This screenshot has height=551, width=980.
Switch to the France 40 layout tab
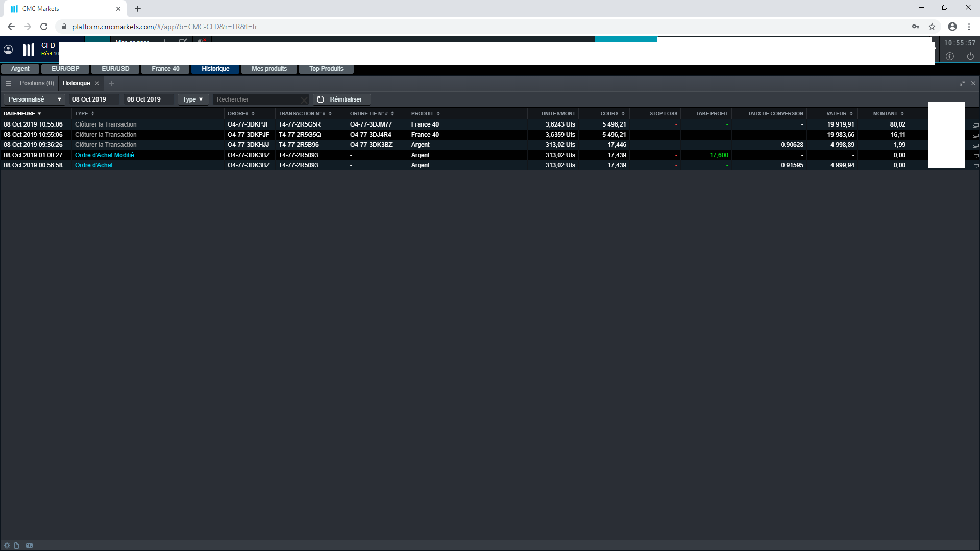[x=165, y=69]
